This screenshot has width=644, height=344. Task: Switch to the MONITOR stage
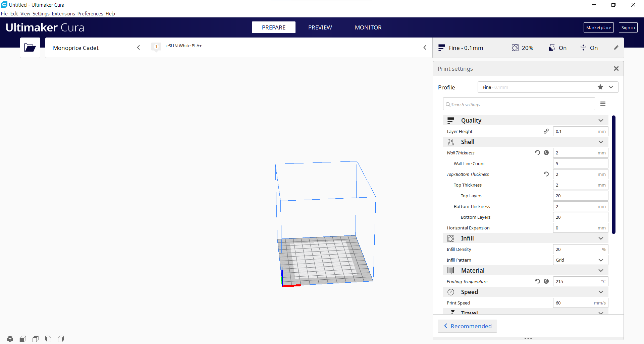pos(368,27)
